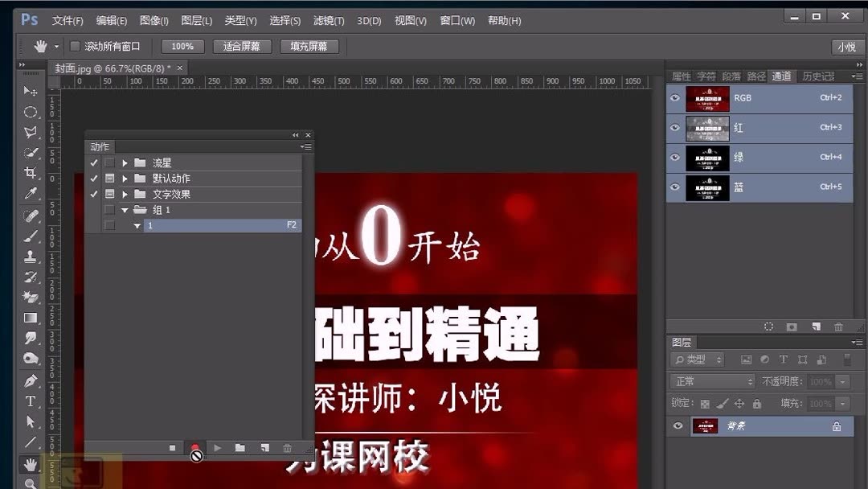Viewport: 868px width, 489px height.
Task: Click the 填充屏幕 button
Action: coord(309,46)
